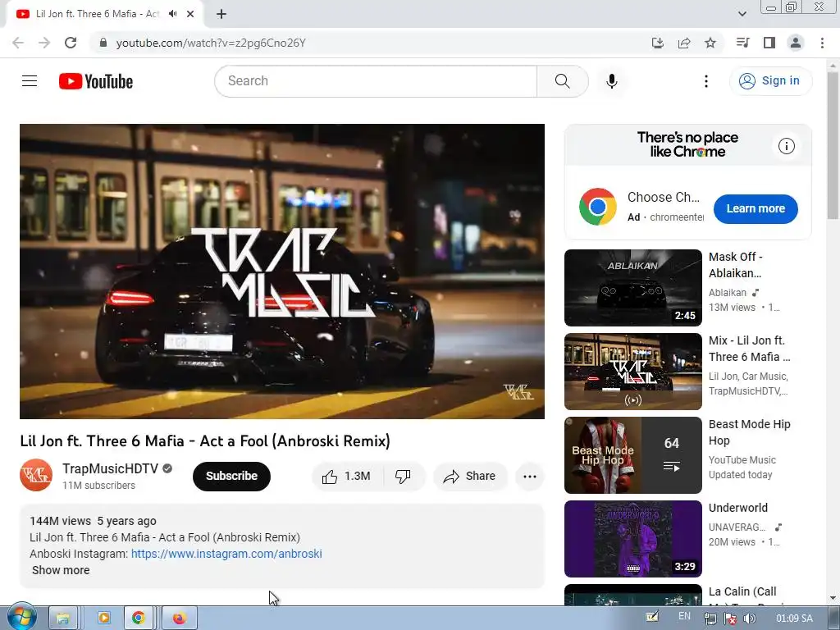Focus the YouTube Search field
Screen dimensions: 840x630
(376, 81)
